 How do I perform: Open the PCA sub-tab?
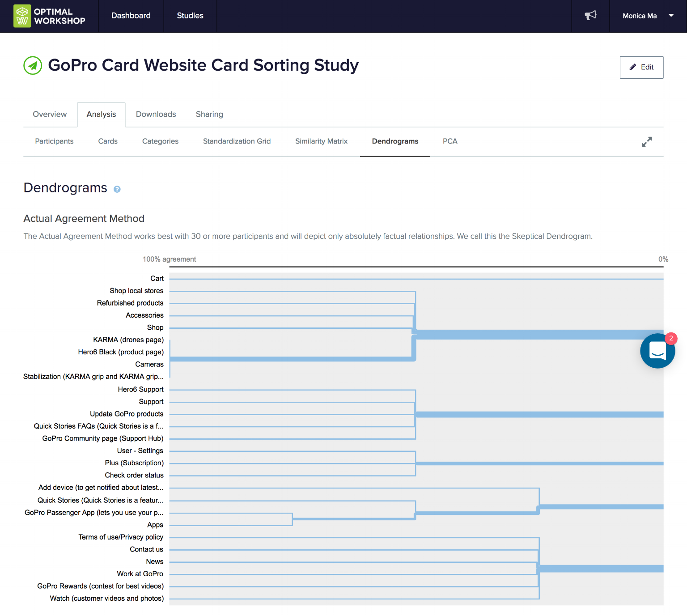pyautogui.click(x=450, y=141)
